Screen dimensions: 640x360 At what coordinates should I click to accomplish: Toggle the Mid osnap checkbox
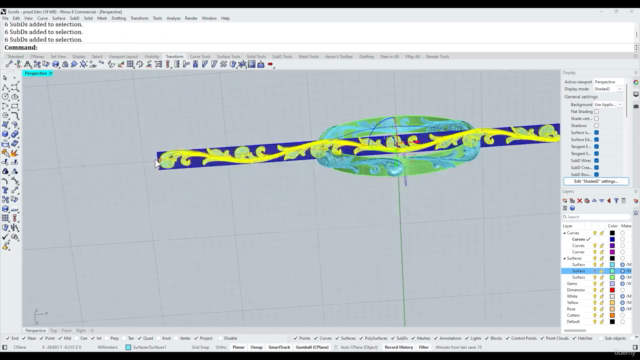click(x=60, y=338)
